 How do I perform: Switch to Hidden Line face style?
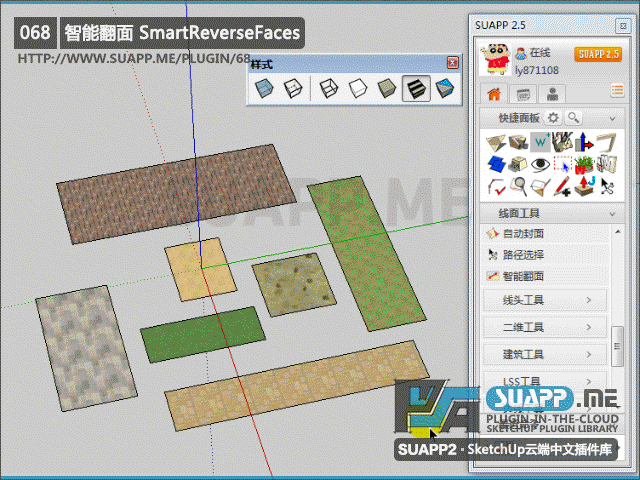358,88
